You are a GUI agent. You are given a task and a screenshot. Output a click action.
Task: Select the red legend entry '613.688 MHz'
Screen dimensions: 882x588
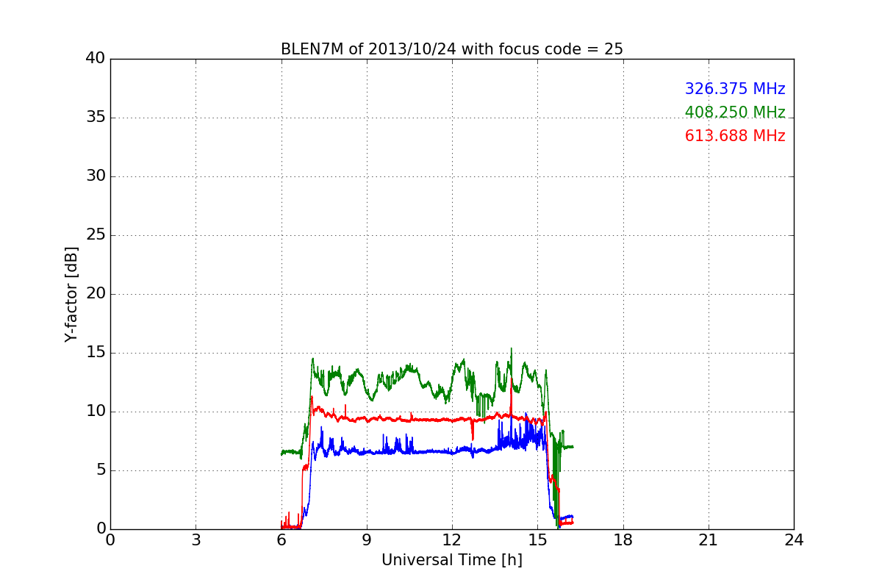click(x=735, y=136)
